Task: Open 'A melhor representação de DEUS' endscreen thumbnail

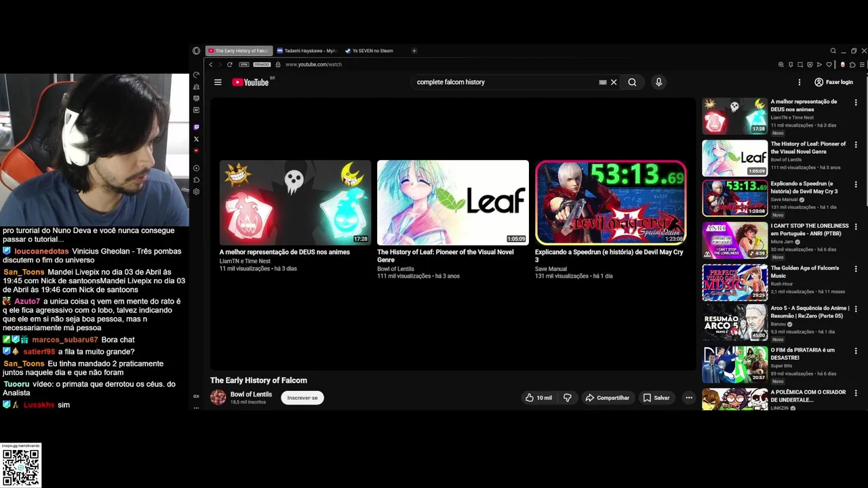Action: [295, 202]
